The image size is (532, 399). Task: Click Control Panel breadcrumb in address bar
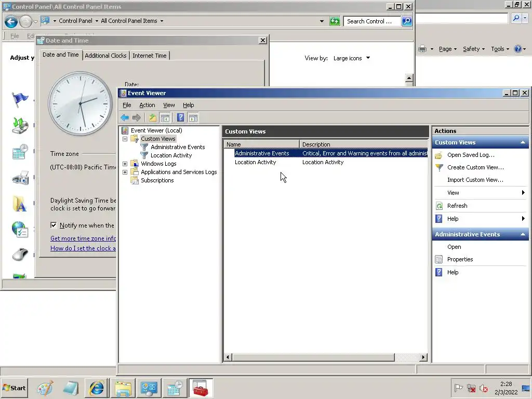[x=75, y=21]
